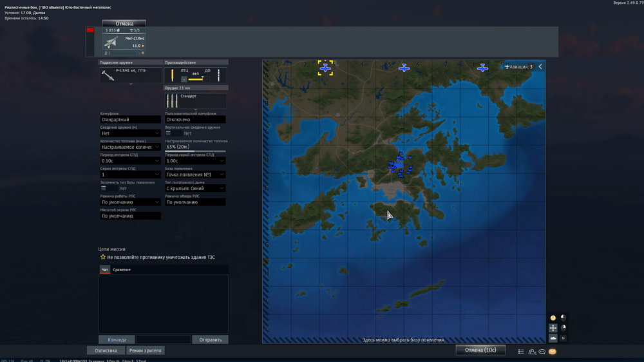Switch to the Сражение chat tab
Image resolution: width=644 pixels, height=362 pixels.
click(x=122, y=270)
